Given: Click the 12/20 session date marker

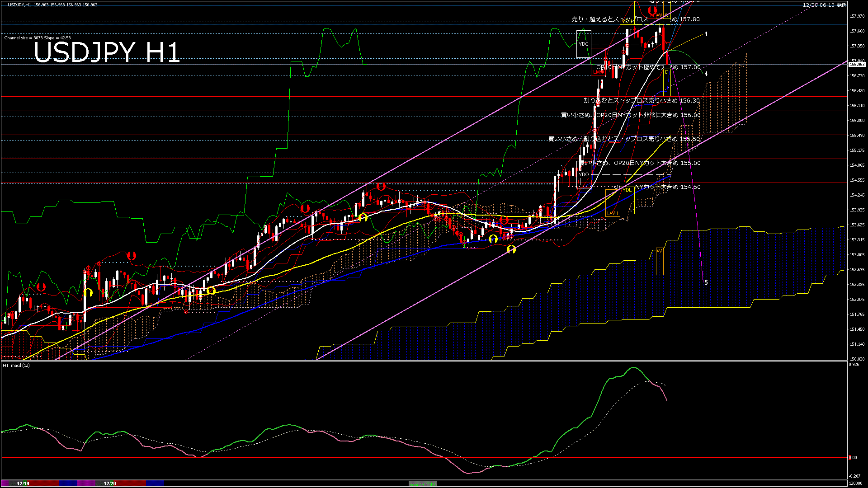Looking at the screenshot, I should [110, 483].
